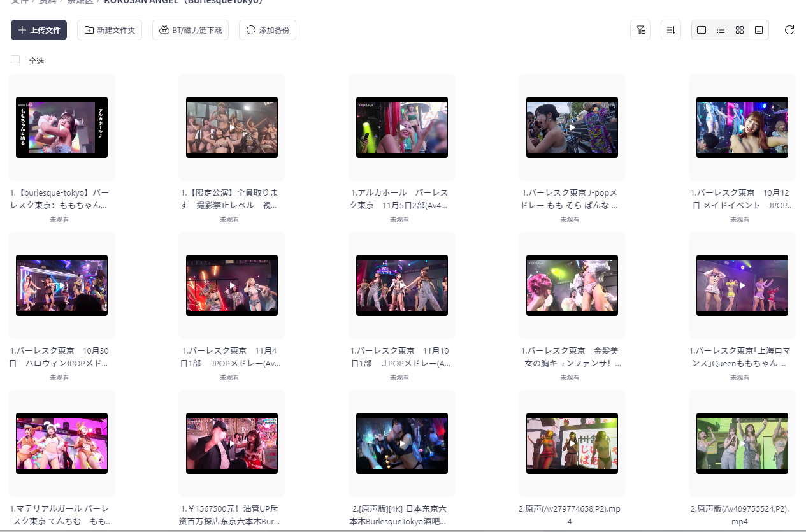Switch to column view layout
The image size is (806, 532).
point(701,30)
